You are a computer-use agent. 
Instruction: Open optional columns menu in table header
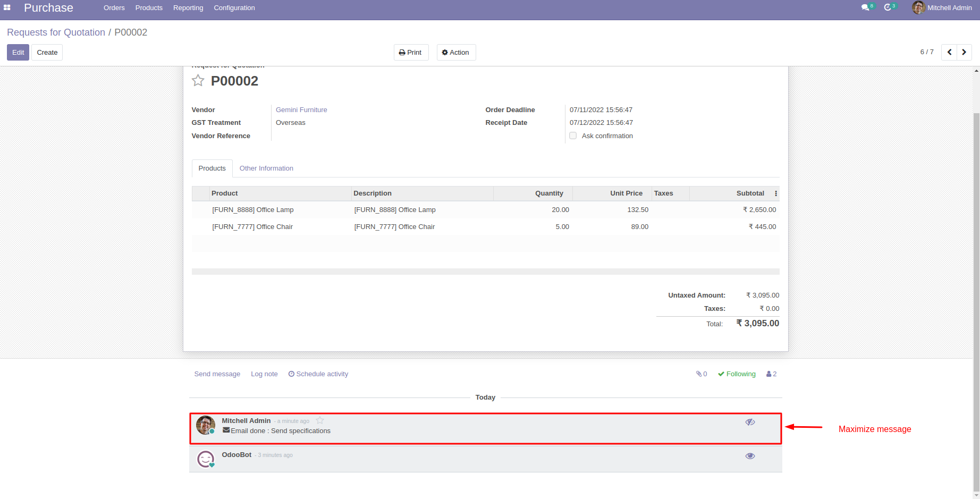pyautogui.click(x=776, y=193)
